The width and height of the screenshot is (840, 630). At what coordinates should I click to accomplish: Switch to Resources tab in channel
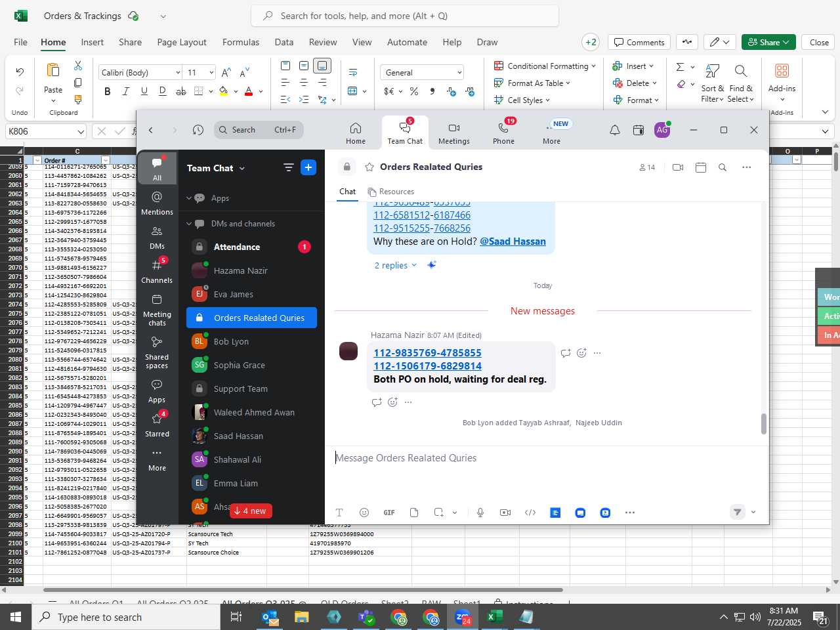(391, 192)
